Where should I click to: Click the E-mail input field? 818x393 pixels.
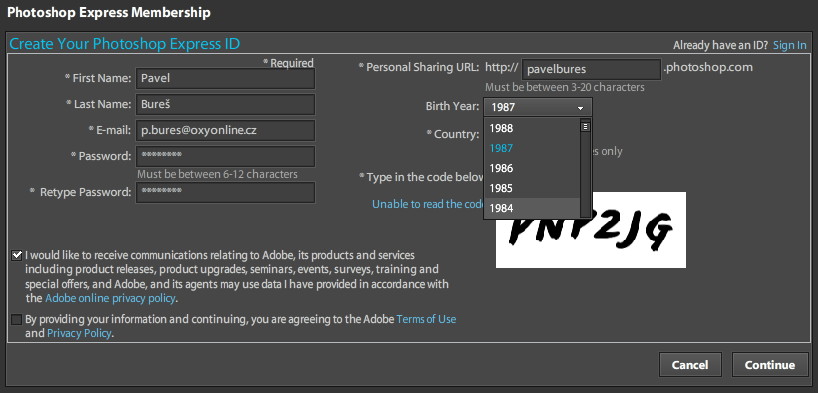(225, 130)
